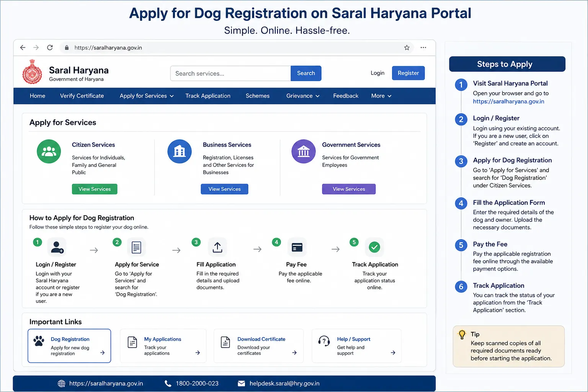The width and height of the screenshot is (588, 392).
Task: Bookmark the page with star icon
Action: (x=407, y=47)
